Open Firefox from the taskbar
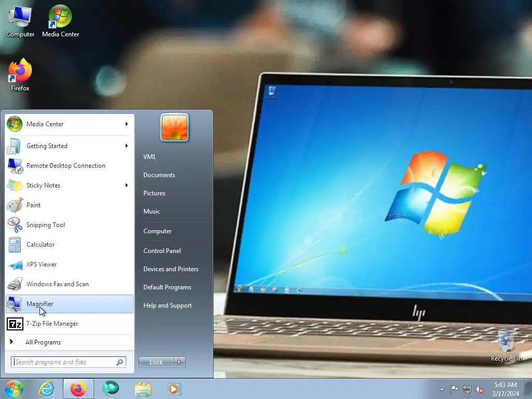The height and width of the screenshot is (399, 532). (78, 389)
